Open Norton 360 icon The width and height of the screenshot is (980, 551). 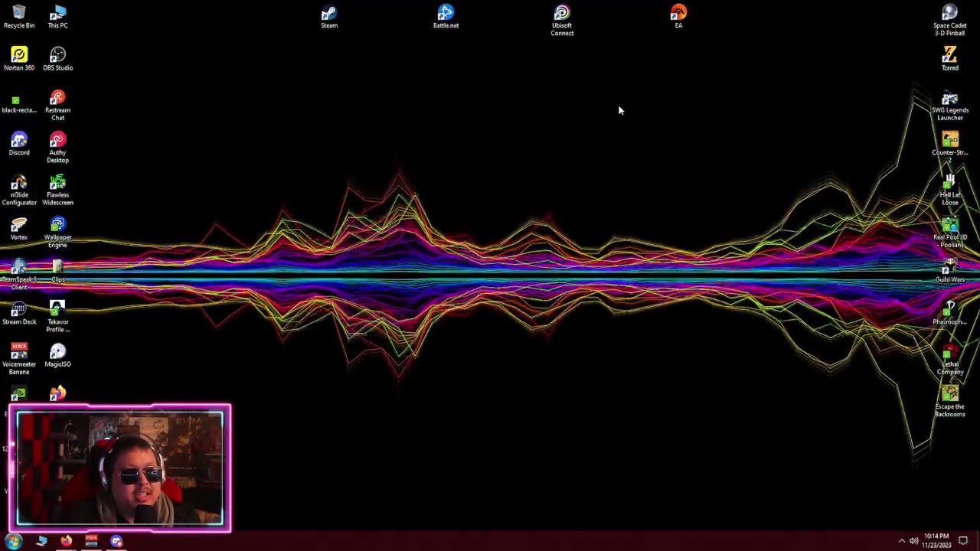[19, 59]
